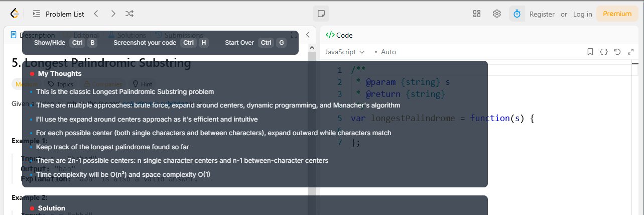Click the Example 1 heading
This screenshot has height=215, width=644.
click(x=30, y=141)
